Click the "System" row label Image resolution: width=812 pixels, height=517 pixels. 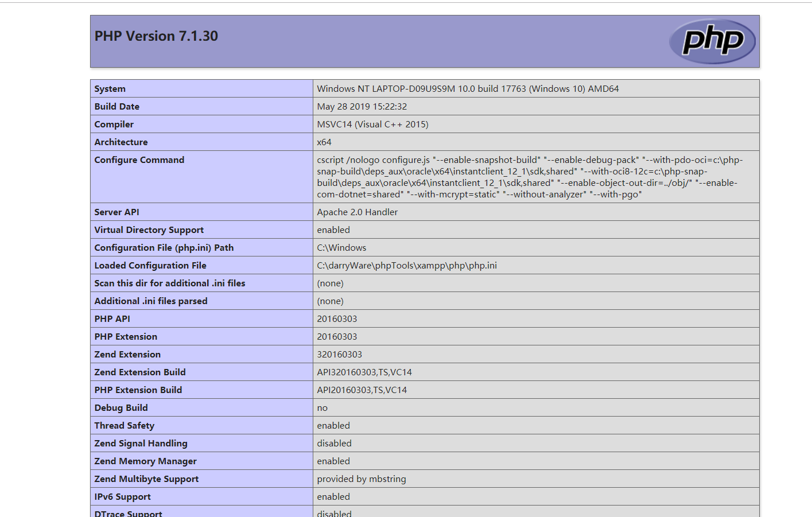coord(110,89)
